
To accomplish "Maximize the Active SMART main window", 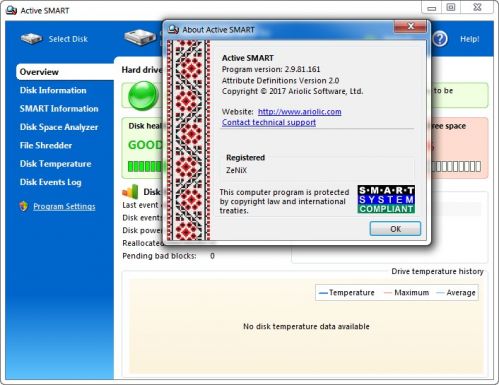I will pos(451,7).
